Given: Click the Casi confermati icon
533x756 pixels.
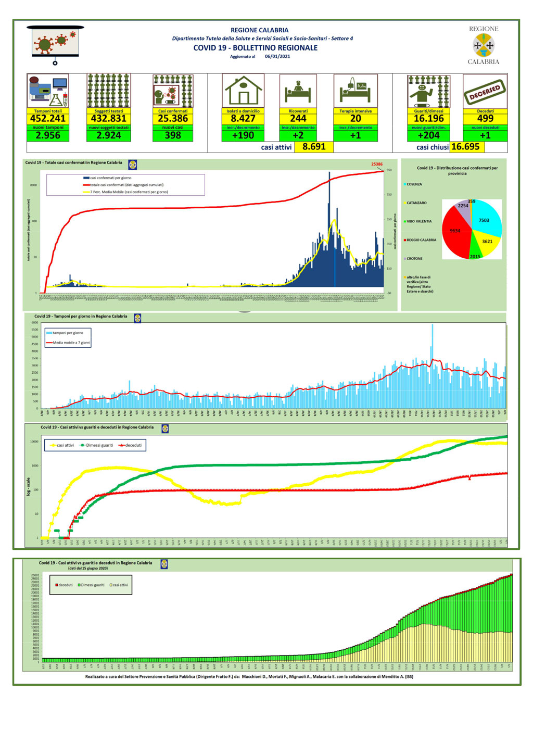Looking at the screenshot, I should tap(173, 91).
